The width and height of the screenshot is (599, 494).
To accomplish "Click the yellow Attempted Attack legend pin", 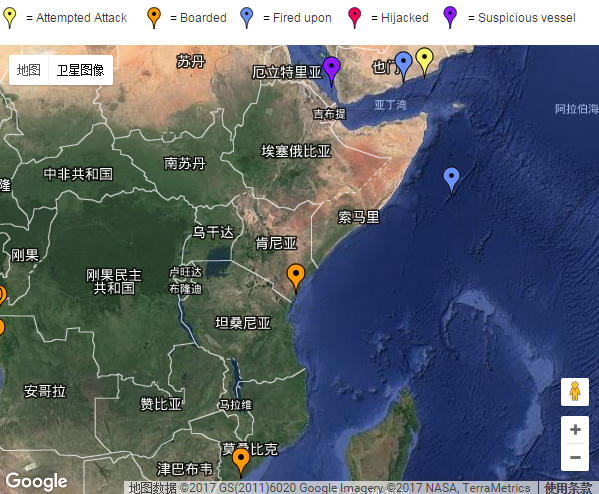I will (10, 18).
